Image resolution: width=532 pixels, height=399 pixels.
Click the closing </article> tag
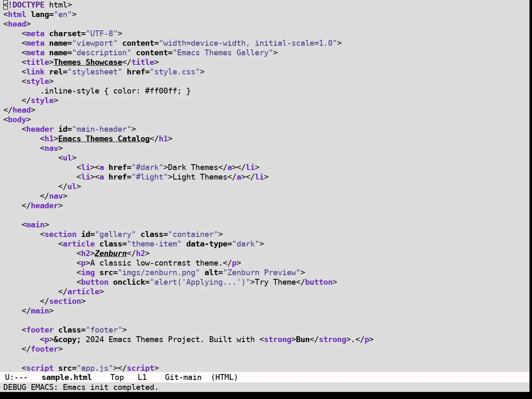click(81, 292)
